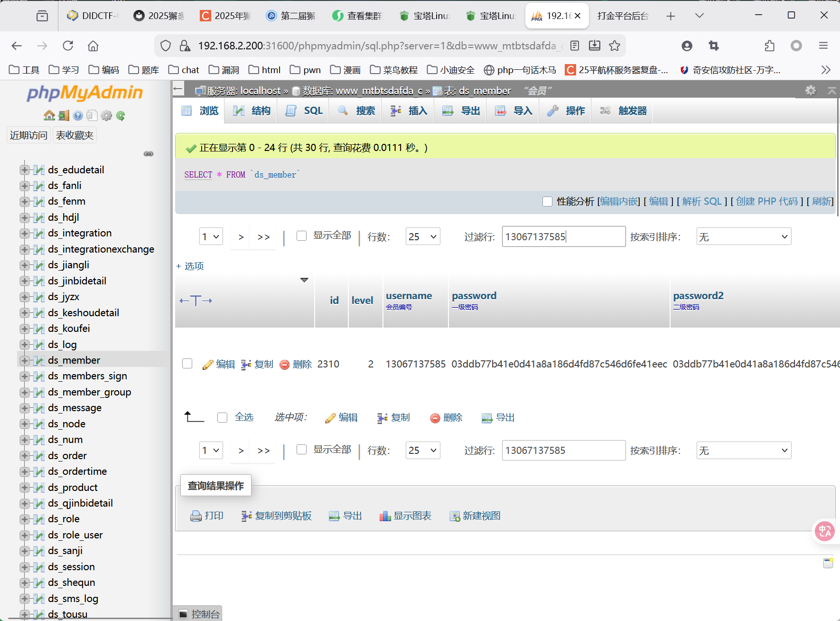
Task: Reload navigation panel with green arrow icon
Action: pos(121,115)
